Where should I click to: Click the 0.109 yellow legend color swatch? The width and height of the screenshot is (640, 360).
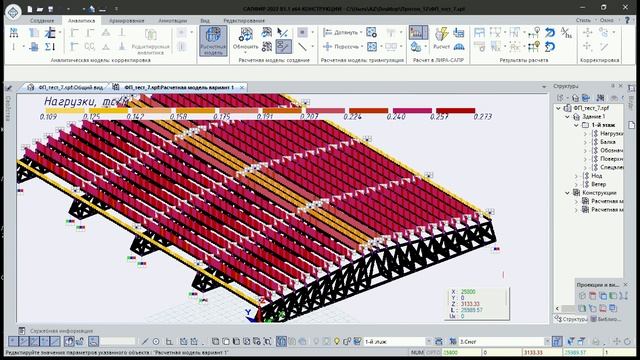[x=64, y=110]
